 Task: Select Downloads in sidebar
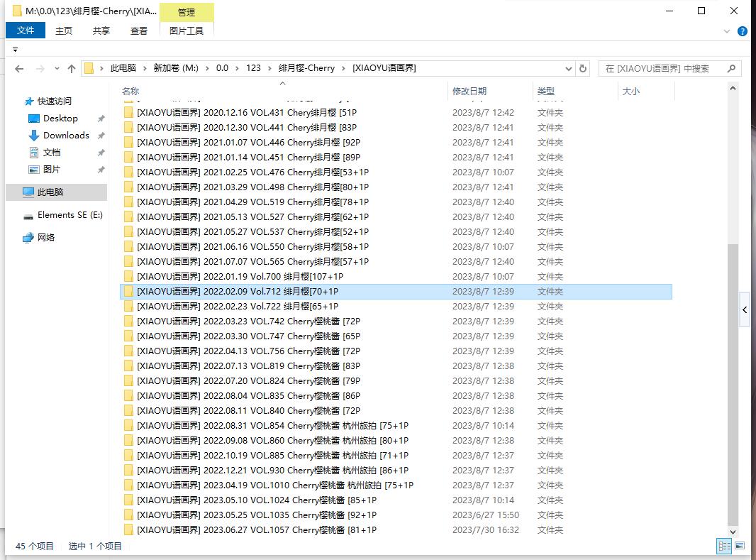tap(66, 136)
